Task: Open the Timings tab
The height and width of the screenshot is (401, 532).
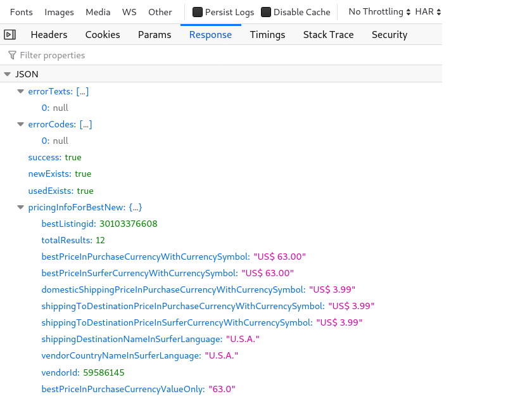Action: (267, 35)
